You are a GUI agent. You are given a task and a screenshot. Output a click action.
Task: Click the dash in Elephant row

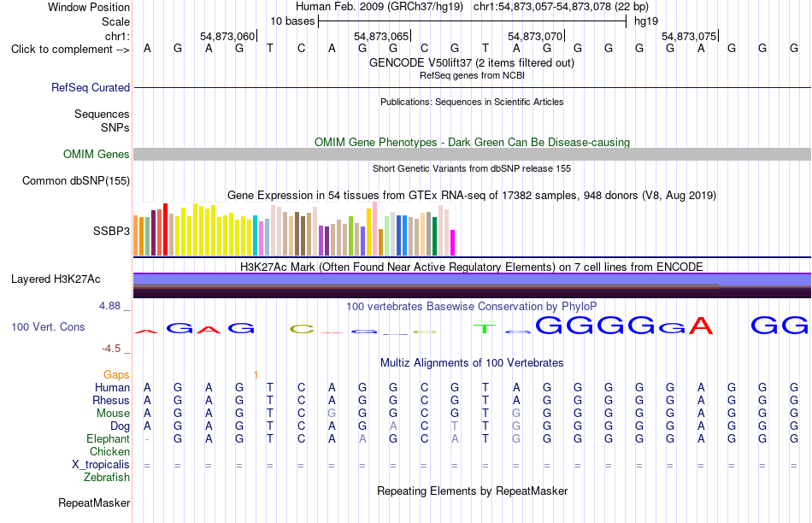coord(147,439)
